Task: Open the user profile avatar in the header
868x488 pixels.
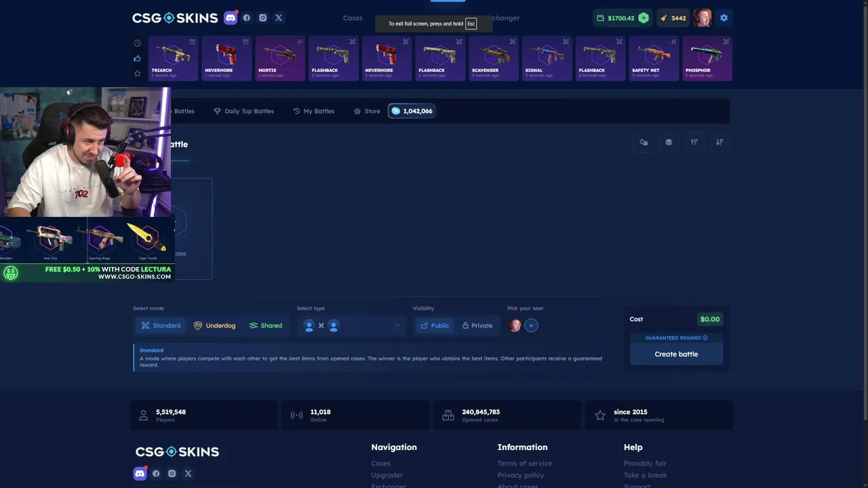Action: [x=703, y=18]
